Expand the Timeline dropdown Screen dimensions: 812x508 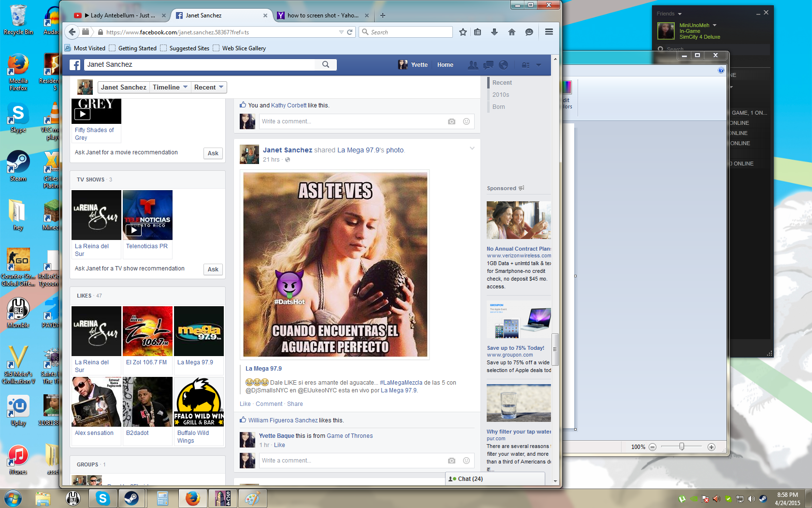[x=170, y=87]
